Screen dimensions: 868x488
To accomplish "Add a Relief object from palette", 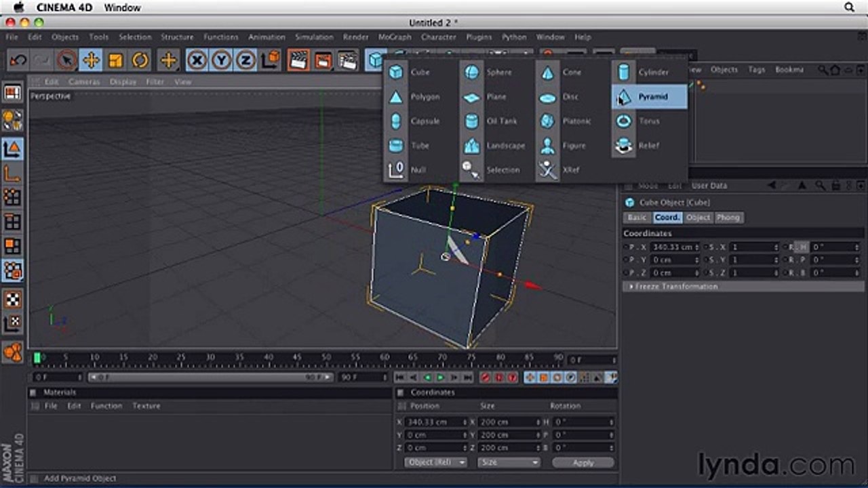I will click(x=649, y=146).
